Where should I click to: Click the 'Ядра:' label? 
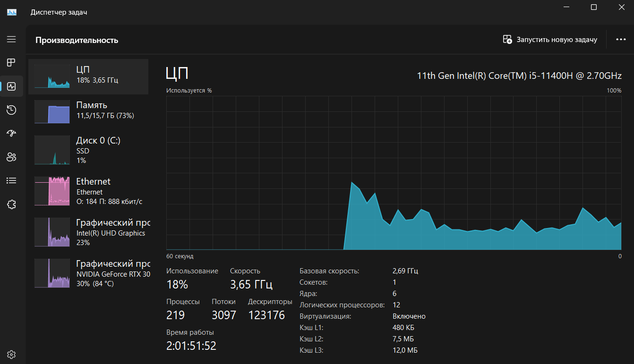[308, 294]
